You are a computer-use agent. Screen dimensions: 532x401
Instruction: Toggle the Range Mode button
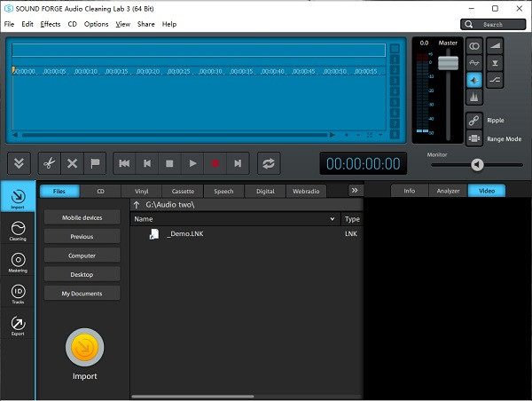(x=474, y=138)
